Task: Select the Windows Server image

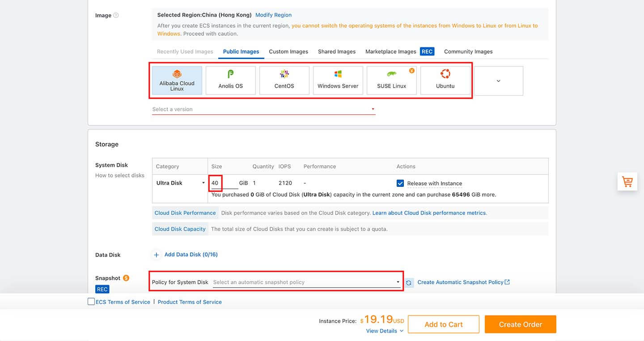Action: click(338, 80)
